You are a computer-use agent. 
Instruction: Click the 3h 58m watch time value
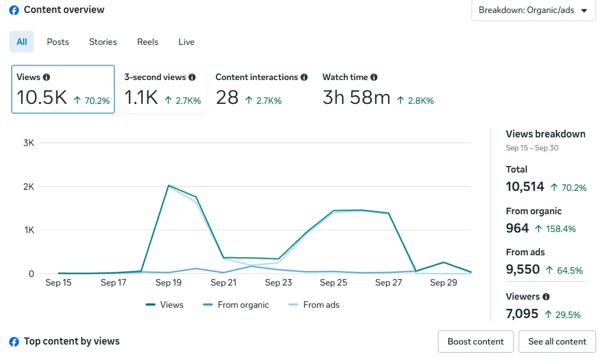pyautogui.click(x=356, y=97)
